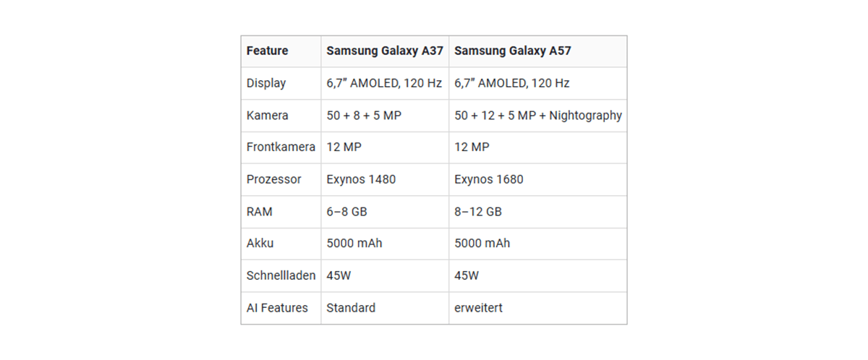868x360 pixels.
Task: Click the Akku row label
Action: point(260,244)
